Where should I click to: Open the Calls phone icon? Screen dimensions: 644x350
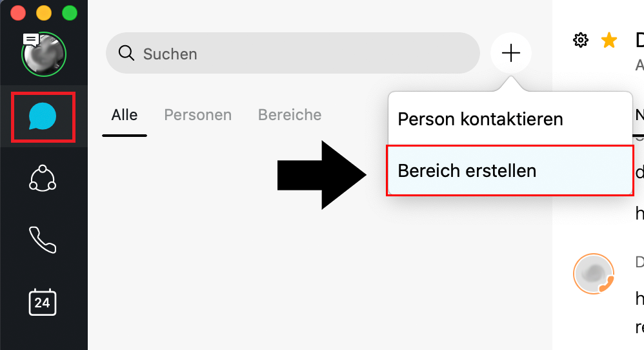(43, 240)
